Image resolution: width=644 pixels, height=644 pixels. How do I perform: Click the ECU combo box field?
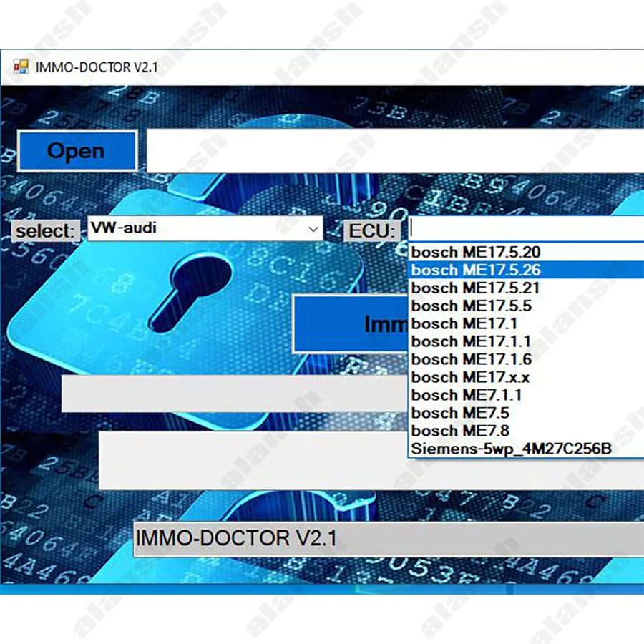point(526,230)
